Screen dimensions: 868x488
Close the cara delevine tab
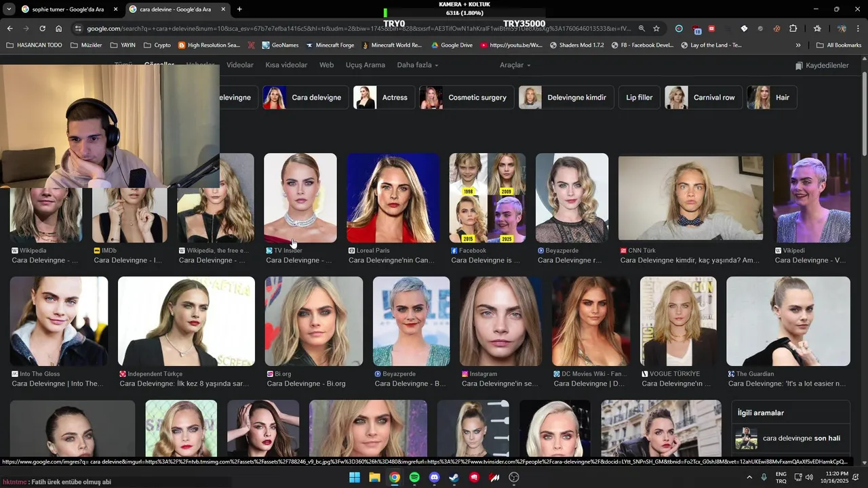(223, 9)
